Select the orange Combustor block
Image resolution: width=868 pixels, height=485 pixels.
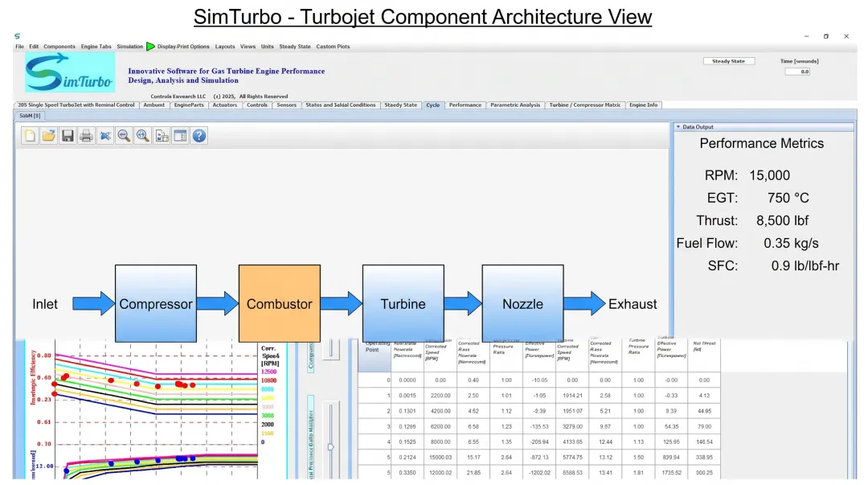tap(279, 303)
